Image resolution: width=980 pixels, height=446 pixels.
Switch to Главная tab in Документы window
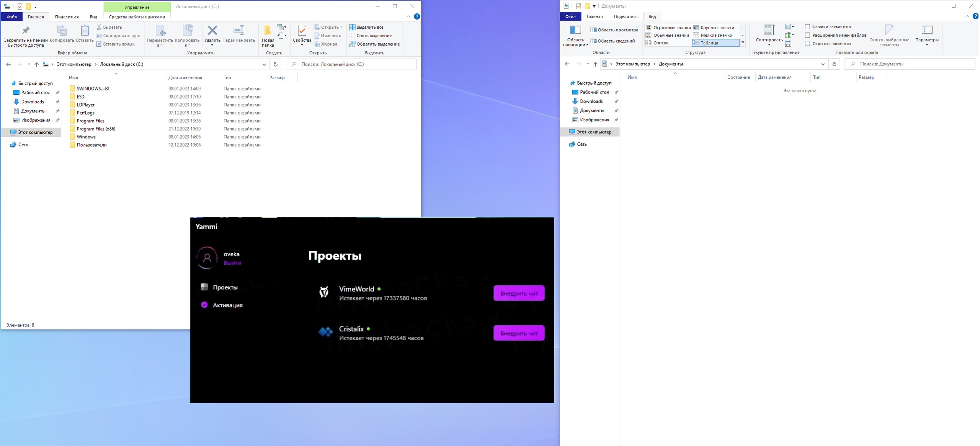click(595, 16)
